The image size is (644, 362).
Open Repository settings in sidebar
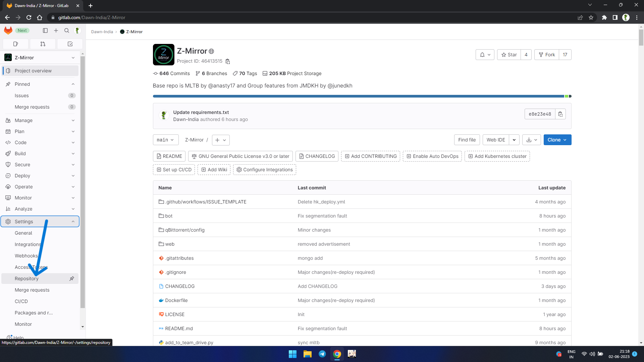pyautogui.click(x=27, y=279)
